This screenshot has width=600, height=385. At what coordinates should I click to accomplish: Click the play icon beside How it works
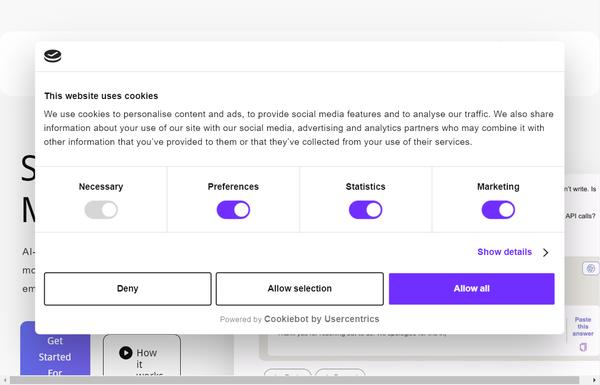(x=126, y=352)
